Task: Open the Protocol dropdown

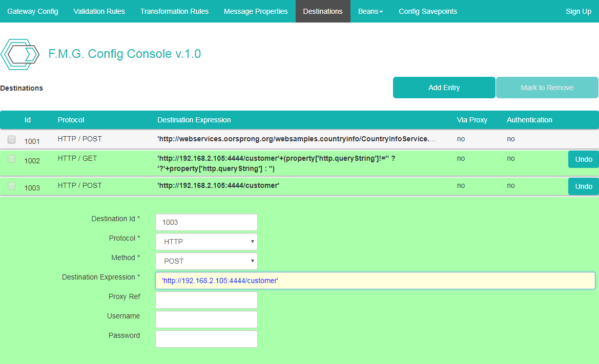Action: tap(206, 242)
